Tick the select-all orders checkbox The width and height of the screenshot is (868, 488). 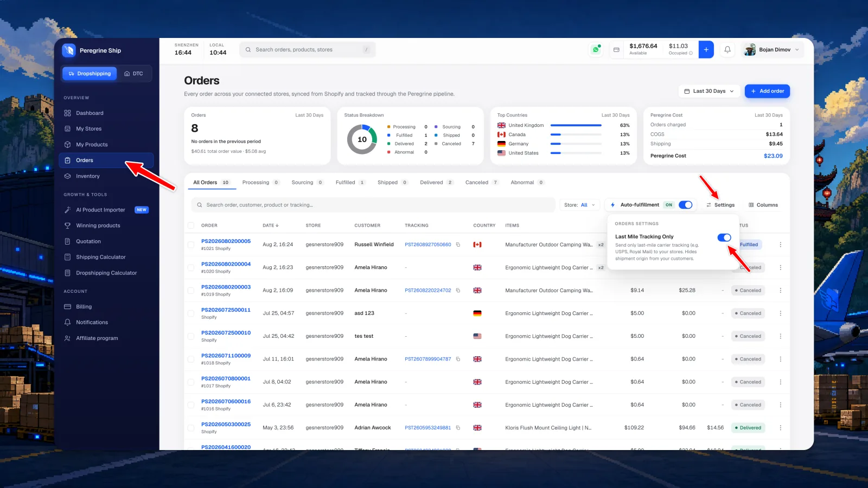[191, 226]
